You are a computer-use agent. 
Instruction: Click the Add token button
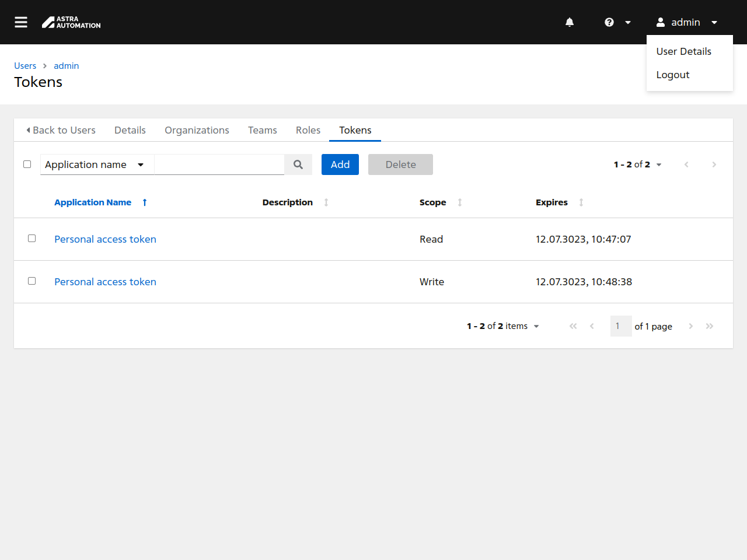pos(340,164)
